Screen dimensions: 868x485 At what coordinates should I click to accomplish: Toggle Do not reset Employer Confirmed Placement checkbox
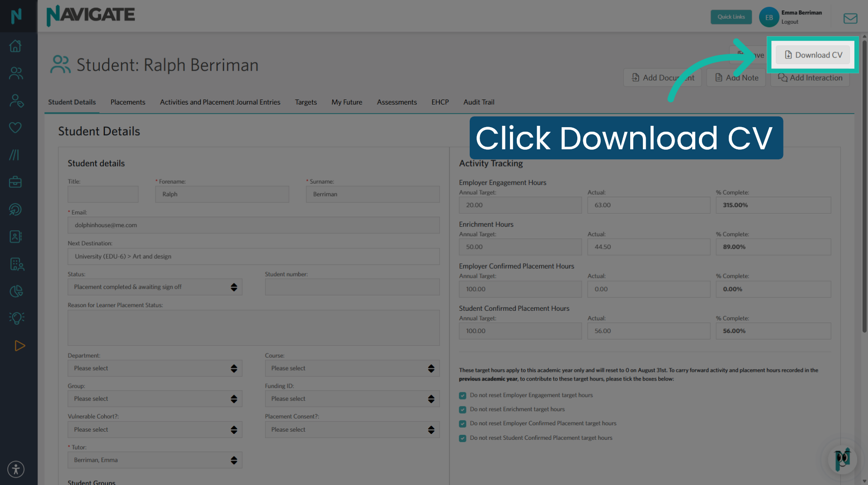point(462,423)
